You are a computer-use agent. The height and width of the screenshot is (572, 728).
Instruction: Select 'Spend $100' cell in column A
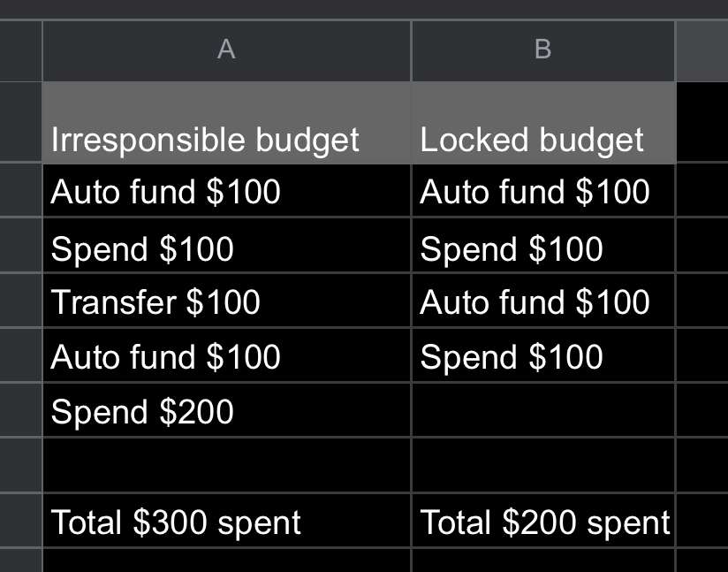click(x=226, y=246)
